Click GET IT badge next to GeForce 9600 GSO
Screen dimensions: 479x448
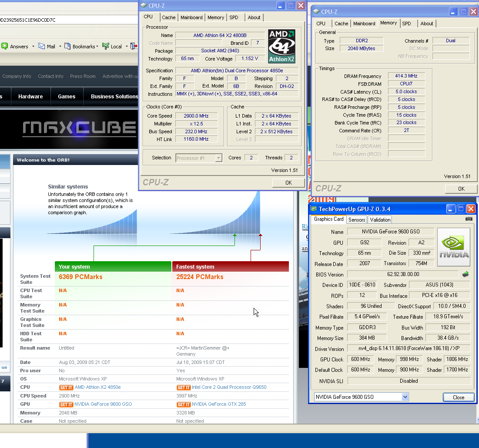click(66, 404)
